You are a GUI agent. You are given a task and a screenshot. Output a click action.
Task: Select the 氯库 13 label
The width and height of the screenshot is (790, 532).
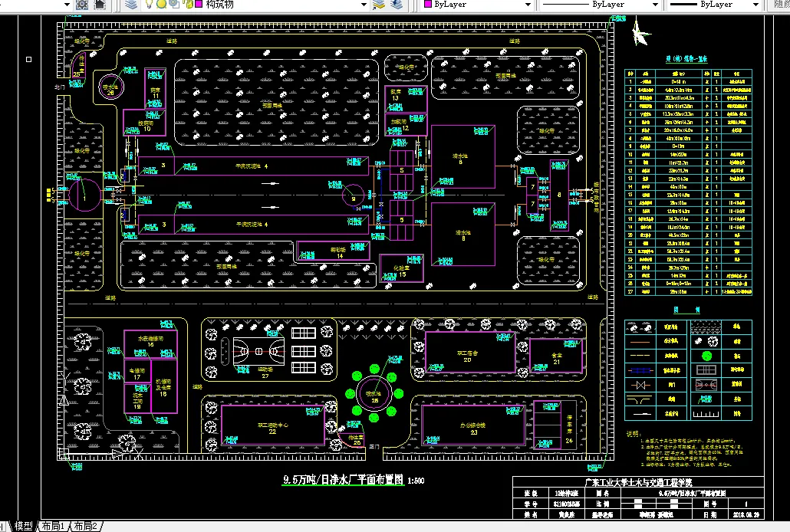pos(396,94)
